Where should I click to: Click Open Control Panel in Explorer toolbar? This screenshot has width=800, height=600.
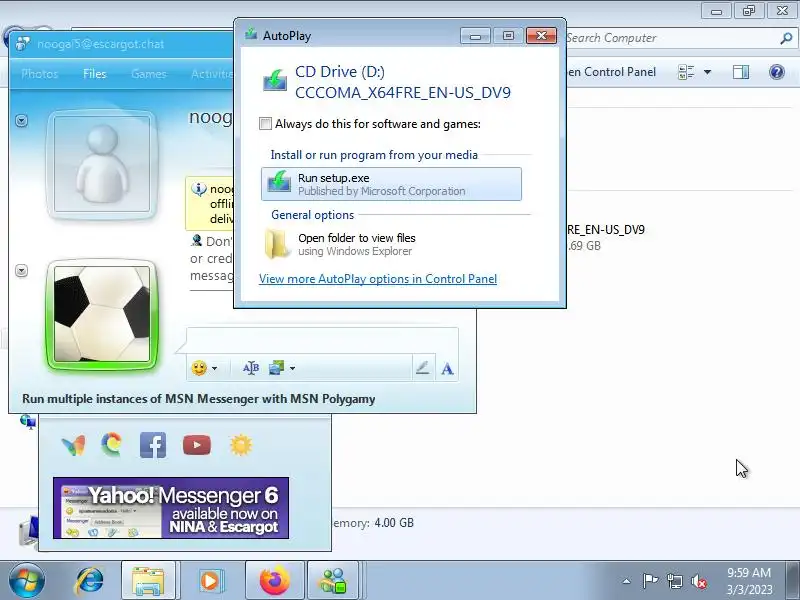tap(612, 72)
